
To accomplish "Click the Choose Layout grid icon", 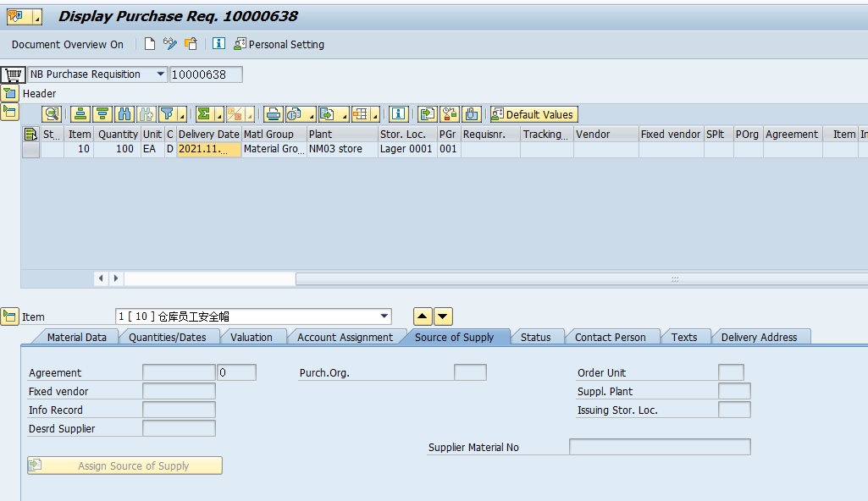I will [361, 114].
